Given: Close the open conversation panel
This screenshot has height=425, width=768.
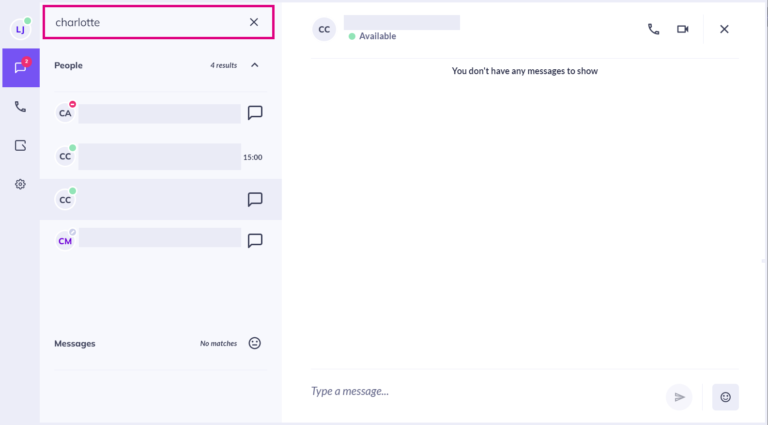Looking at the screenshot, I should pyautogui.click(x=724, y=29).
